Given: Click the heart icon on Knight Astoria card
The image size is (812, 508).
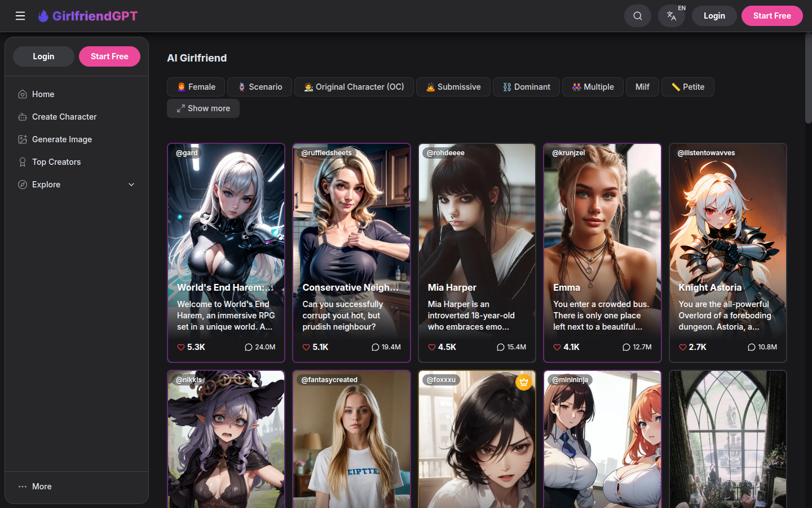Looking at the screenshot, I should pos(683,347).
